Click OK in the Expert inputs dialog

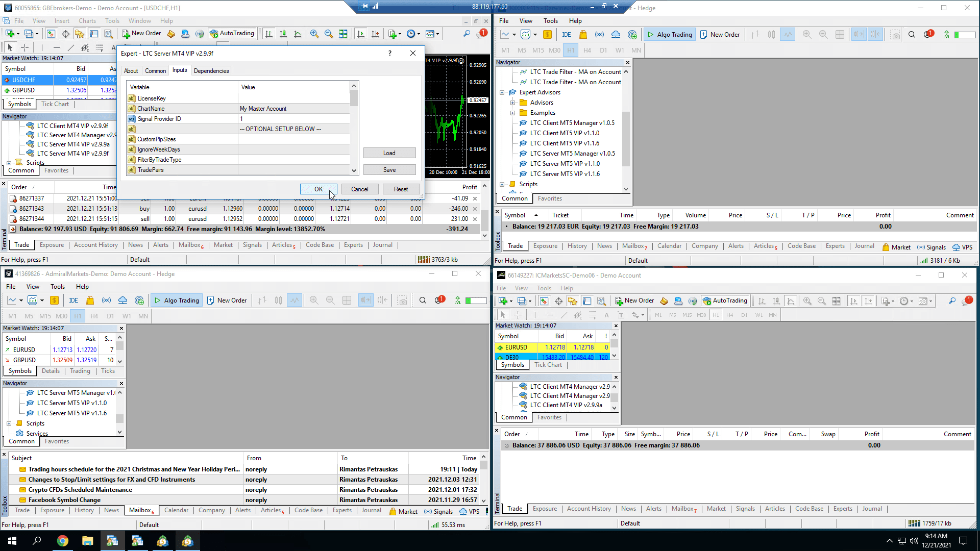(318, 189)
